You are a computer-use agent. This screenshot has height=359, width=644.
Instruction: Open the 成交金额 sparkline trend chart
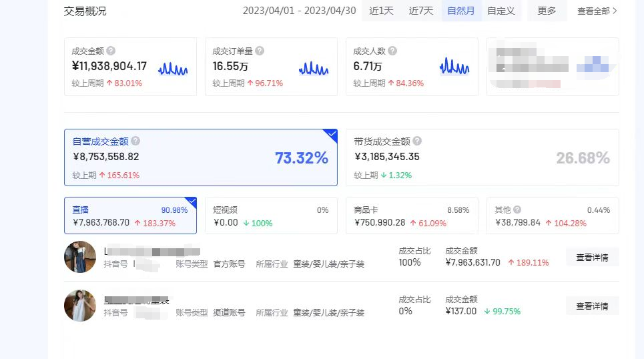tap(173, 69)
